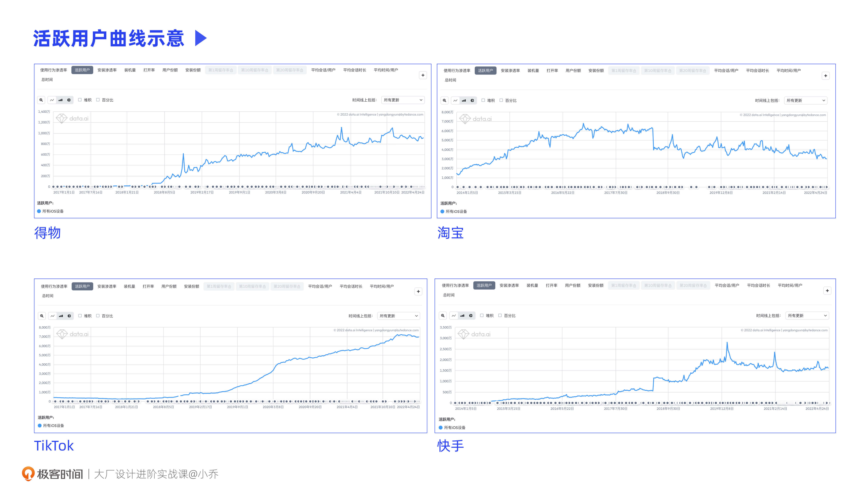Click the plus button in 得物 panel
The width and height of the screenshot is (868, 492).
423,75
